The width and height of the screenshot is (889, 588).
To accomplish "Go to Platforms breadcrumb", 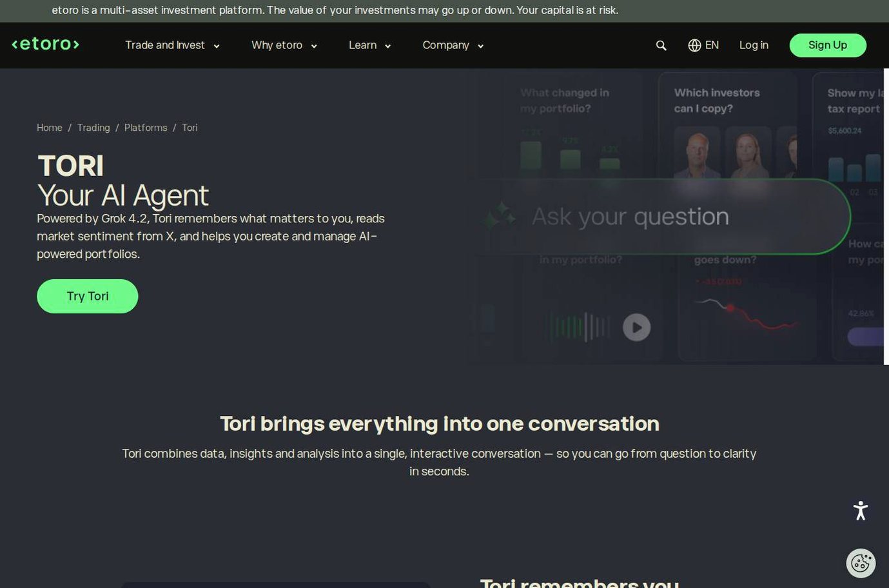I will pyautogui.click(x=146, y=128).
